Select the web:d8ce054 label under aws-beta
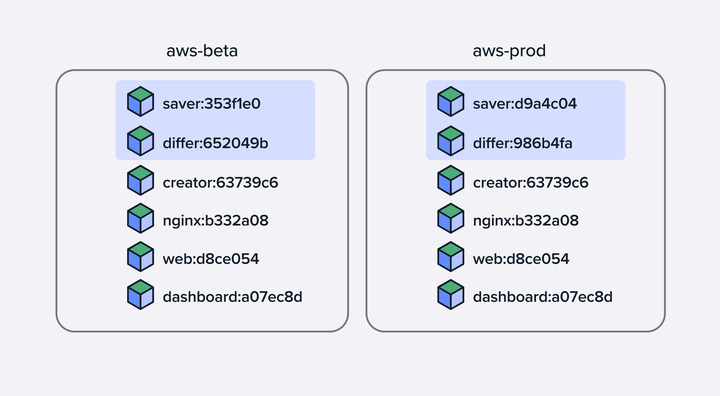This screenshot has height=396, width=720. click(211, 259)
